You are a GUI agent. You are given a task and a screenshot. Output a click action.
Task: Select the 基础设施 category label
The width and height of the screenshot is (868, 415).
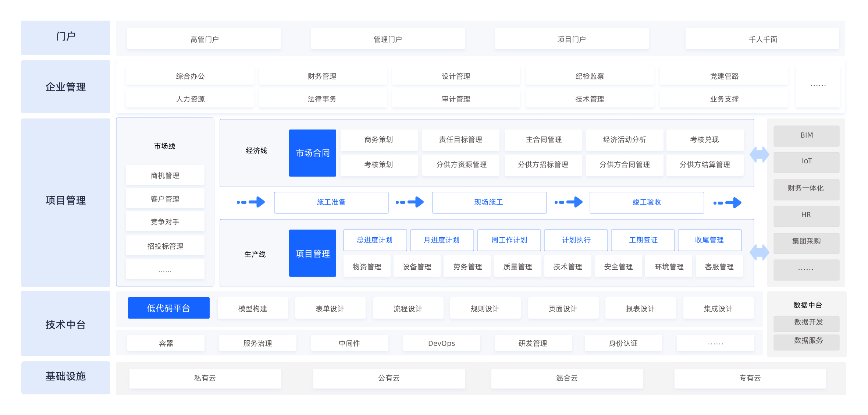coord(66,377)
